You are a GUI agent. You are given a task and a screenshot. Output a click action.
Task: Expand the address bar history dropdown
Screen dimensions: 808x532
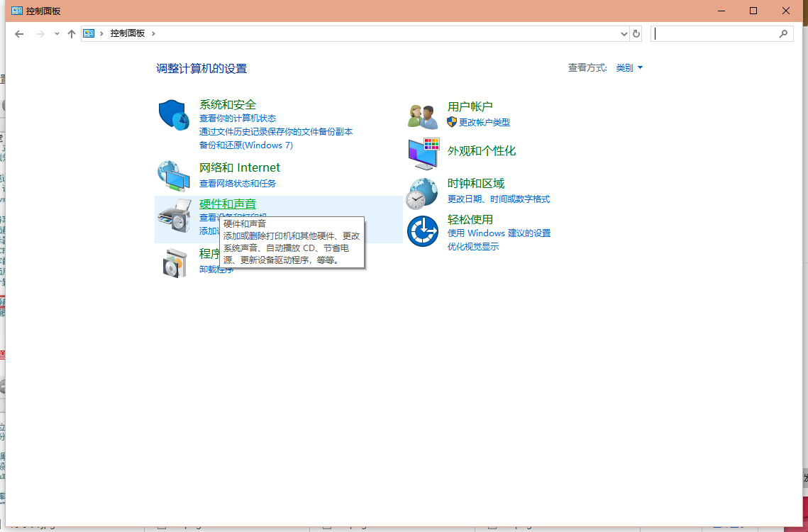point(624,33)
